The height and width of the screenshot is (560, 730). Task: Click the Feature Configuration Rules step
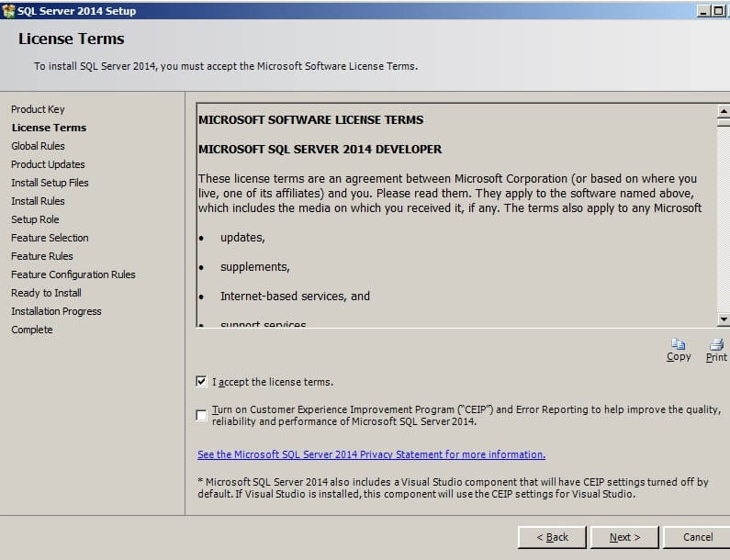tap(73, 274)
